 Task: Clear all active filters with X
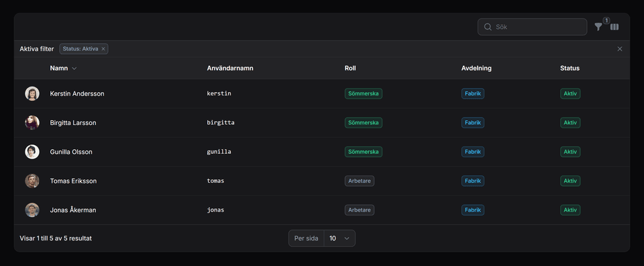[620, 49]
